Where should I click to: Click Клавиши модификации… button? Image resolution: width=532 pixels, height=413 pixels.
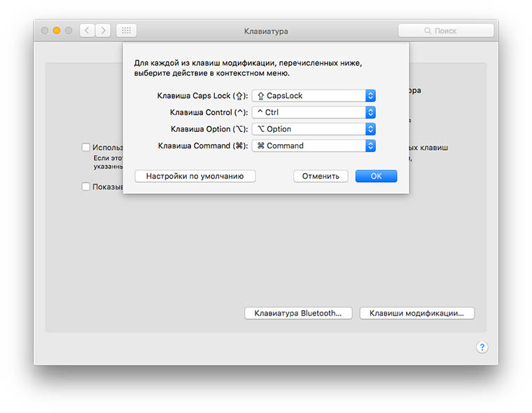coord(417,313)
